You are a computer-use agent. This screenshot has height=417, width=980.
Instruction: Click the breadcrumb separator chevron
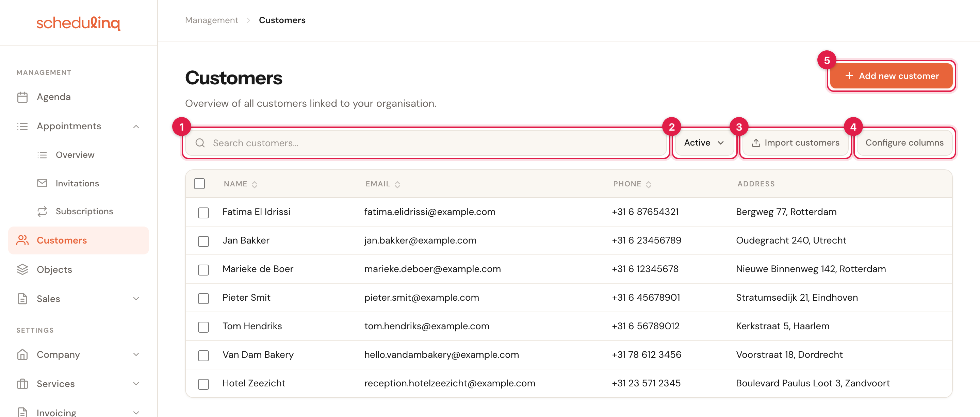click(248, 20)
